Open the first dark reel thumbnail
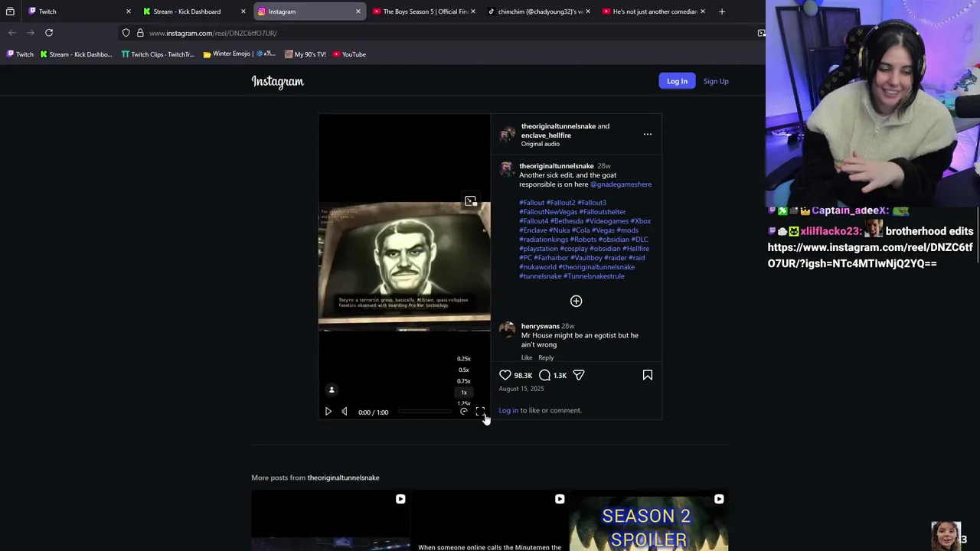This screenshot has width=980, height=551. 331,520
